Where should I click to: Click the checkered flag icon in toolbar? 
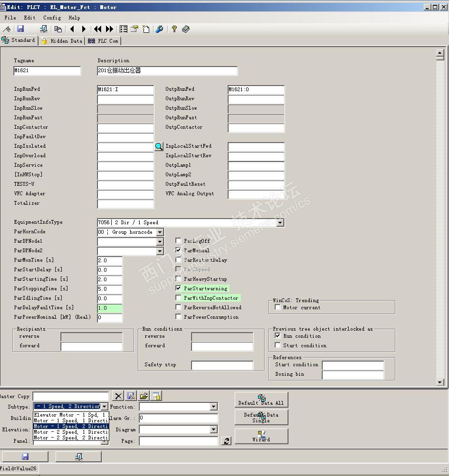tap(7, 29)
